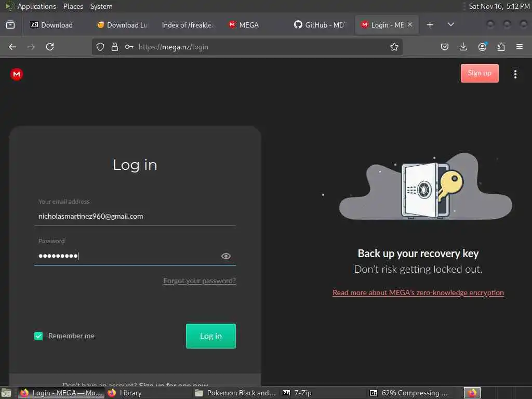Click the MEGA logo icon

(16, 74)
